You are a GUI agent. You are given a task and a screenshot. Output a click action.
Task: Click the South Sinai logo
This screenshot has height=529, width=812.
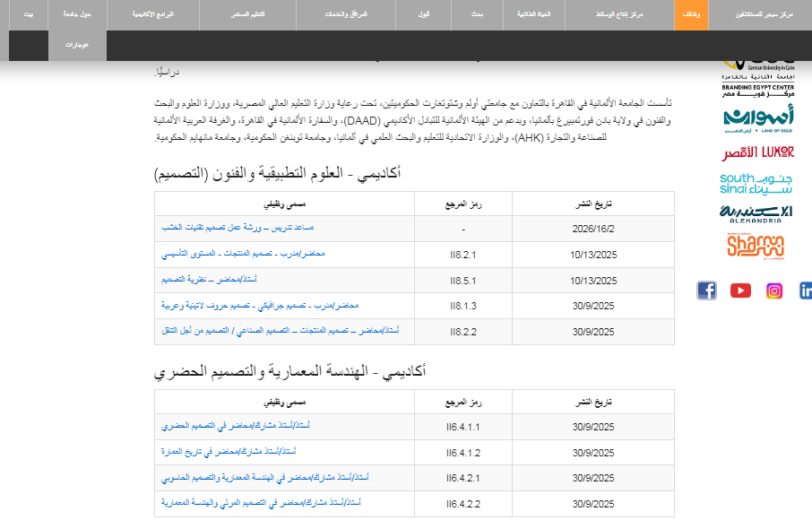(757, 183)
